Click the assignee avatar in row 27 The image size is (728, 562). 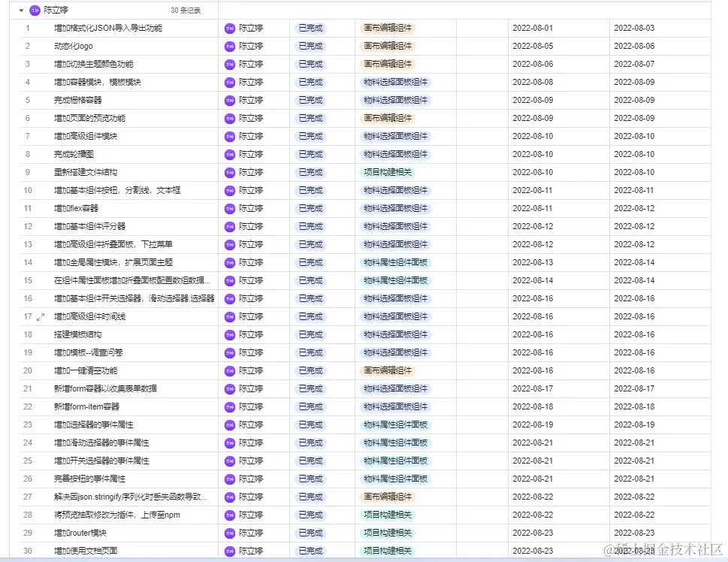tap(230, 497)
